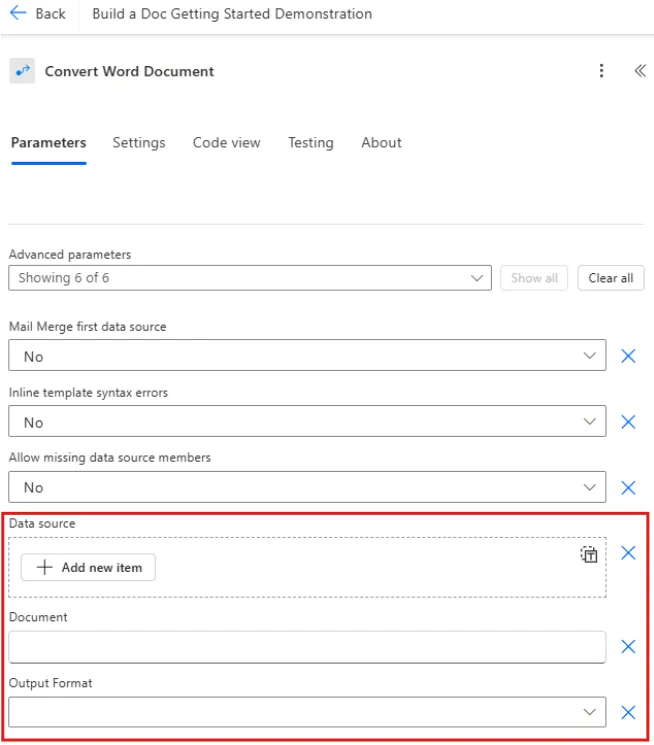Open Allow missing data source members dropdown

point(307,487)
